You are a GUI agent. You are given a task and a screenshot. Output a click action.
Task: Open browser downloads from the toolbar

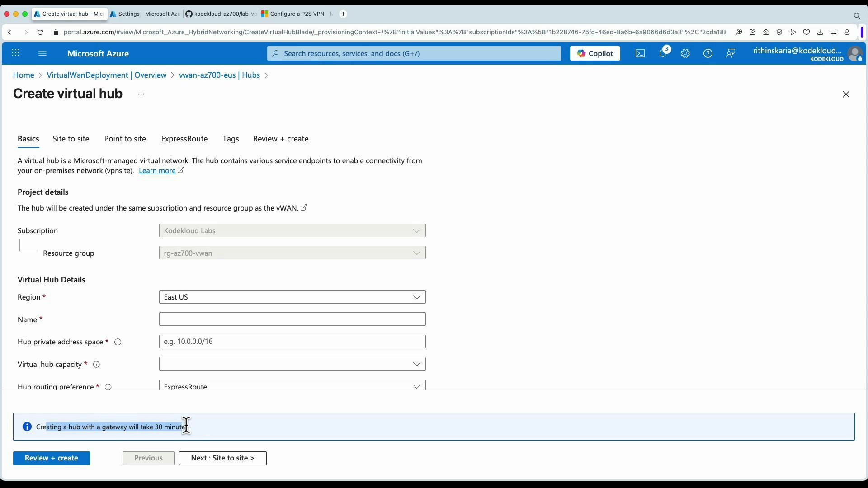[x=820, y=32]
